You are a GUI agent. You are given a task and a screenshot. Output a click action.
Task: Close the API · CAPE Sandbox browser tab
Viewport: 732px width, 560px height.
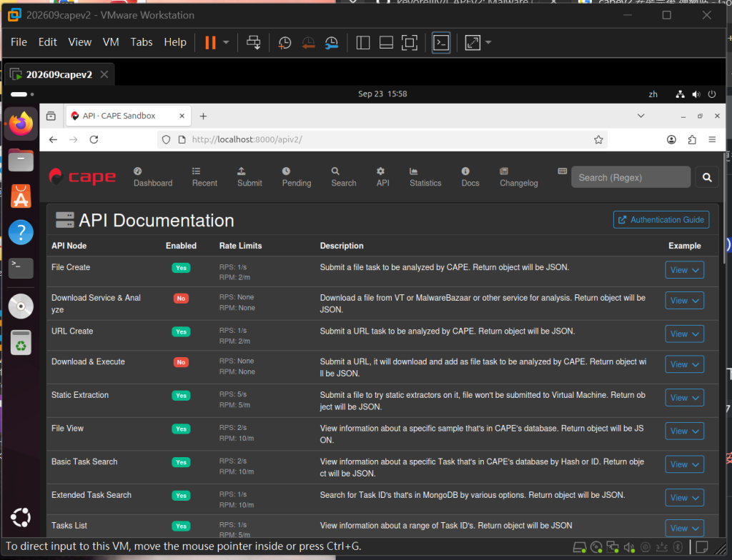point(182,116)
